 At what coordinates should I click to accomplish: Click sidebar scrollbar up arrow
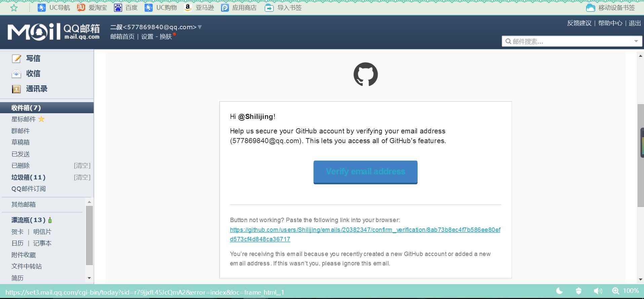click(x=89, y=202)
